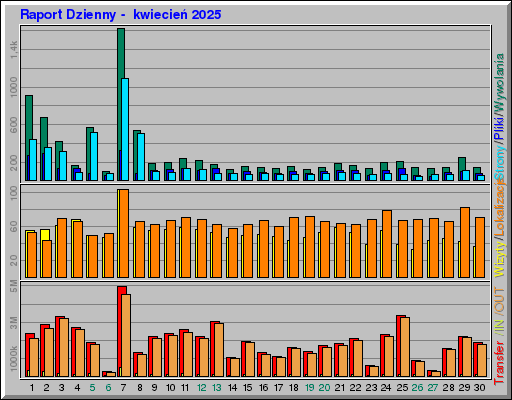512x400 pixels.
Task: Click the 5M value on the transfer y-axis
Action: tap(13, 286)
